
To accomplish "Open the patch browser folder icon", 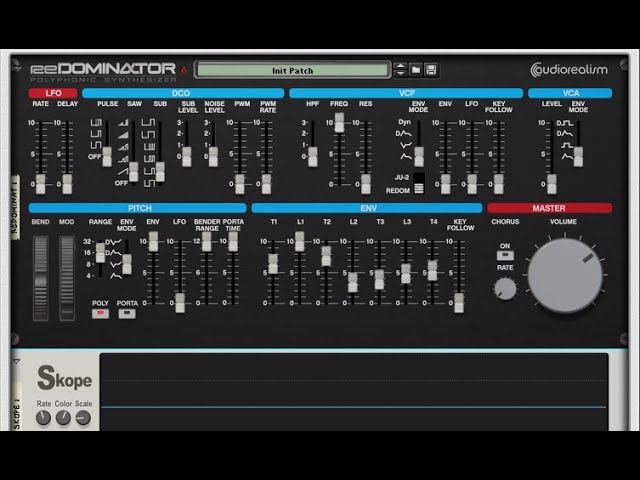I will [416, 70].
